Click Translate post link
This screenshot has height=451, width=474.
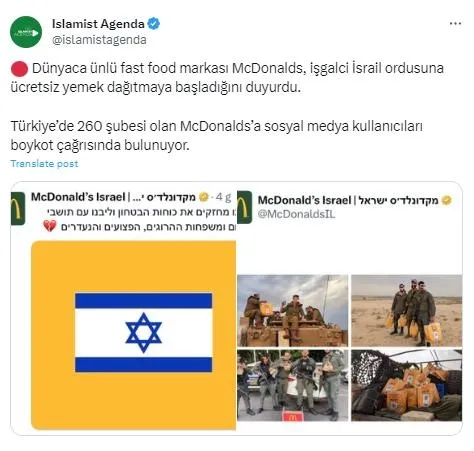pos(44,164)
